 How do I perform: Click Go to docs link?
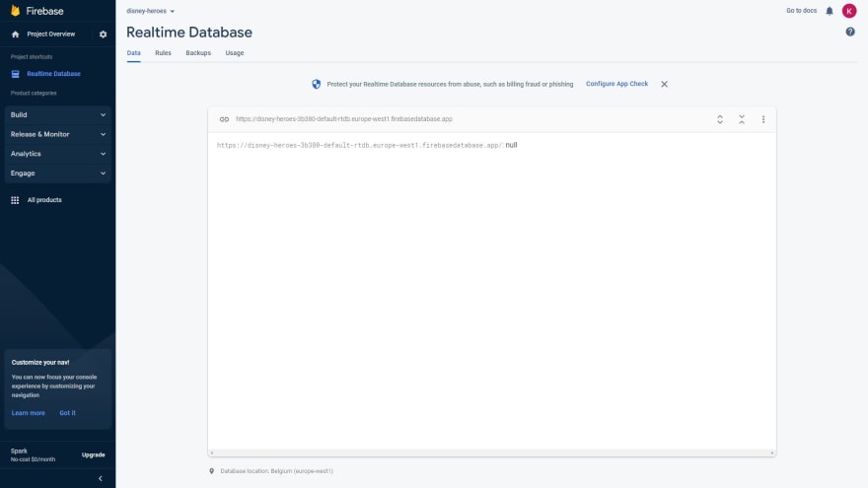point(801,11)
